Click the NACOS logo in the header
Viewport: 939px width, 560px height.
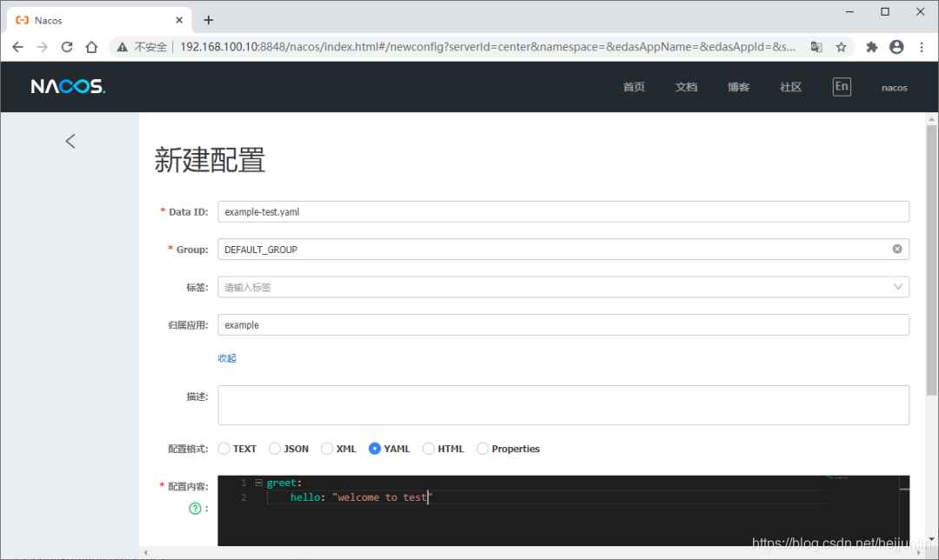click(68, 86)
